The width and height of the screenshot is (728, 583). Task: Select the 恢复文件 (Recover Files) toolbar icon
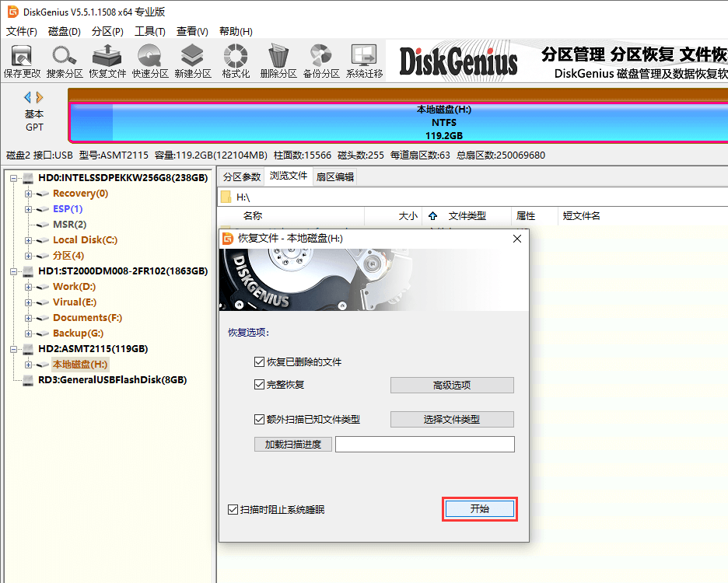pyautogui.click(x=106, y=58)
